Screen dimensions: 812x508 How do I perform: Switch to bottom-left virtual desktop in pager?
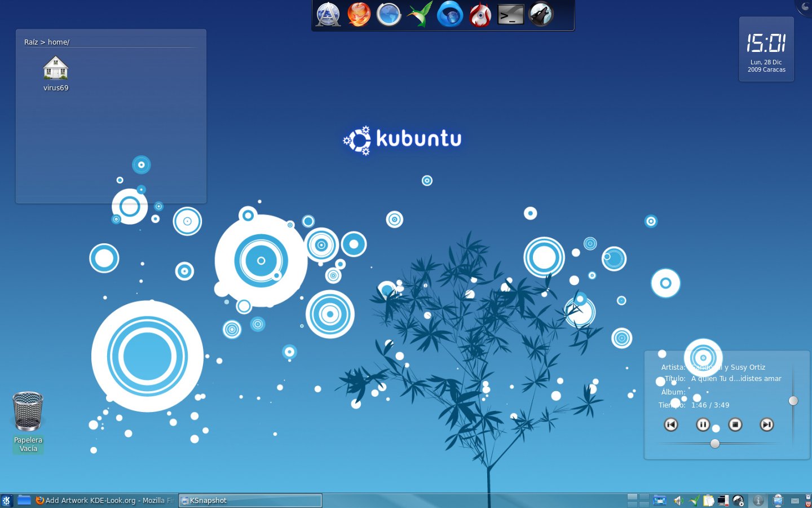pyautogui.click(x=632, y=504)
